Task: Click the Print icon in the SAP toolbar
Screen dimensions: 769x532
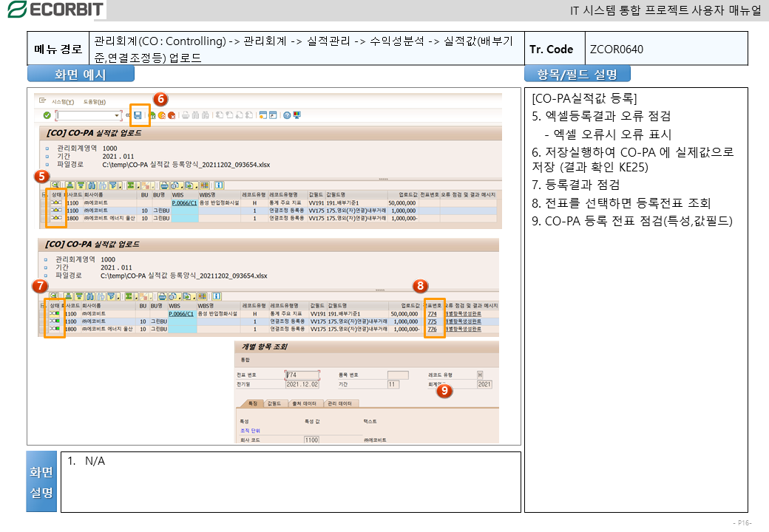Action: pyautogui.click(x=186, y=115)
